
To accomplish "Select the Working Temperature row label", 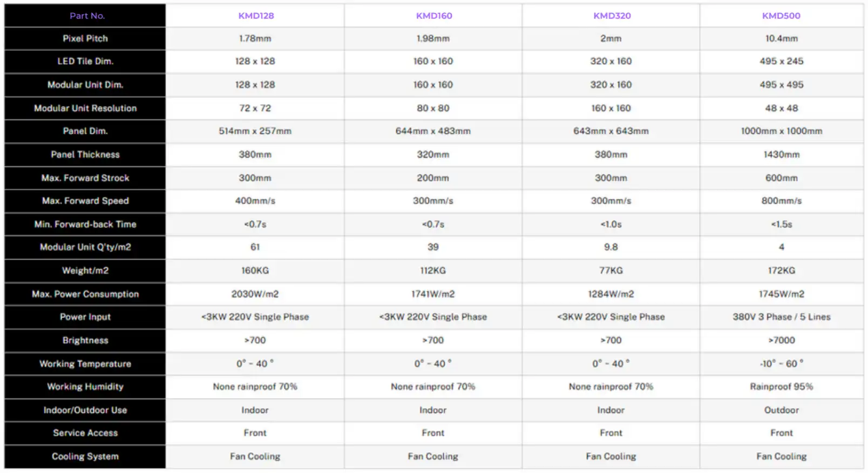I will tap(85, 363).
